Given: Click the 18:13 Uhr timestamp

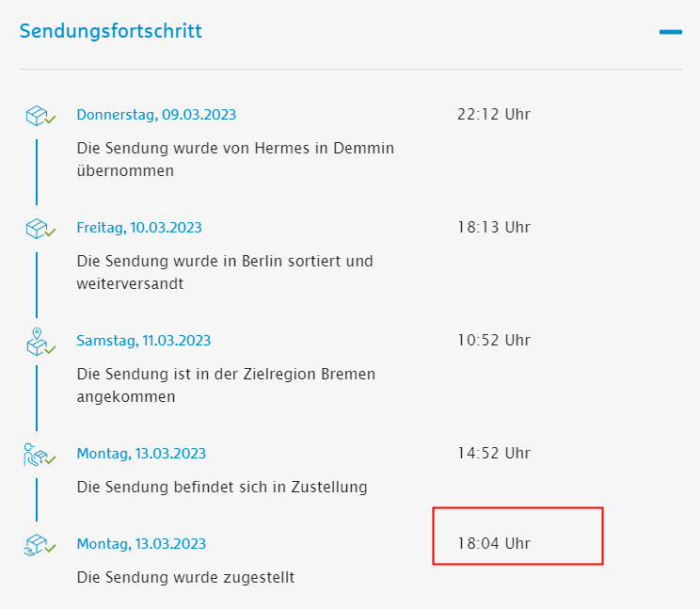Looking at the screenshot, I should [494, 228].
